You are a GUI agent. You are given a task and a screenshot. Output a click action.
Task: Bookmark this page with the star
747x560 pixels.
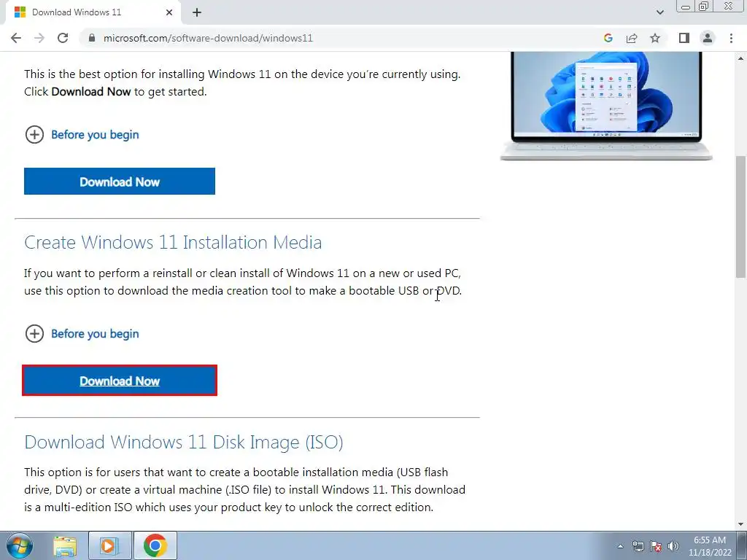[x=655, y=38]
